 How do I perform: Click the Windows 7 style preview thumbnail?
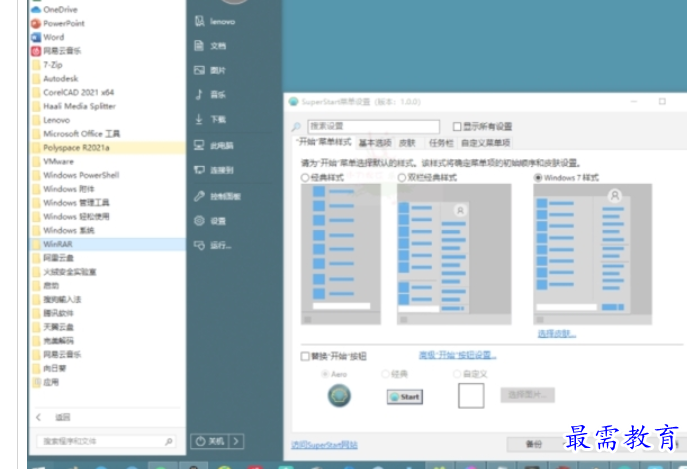pyautogui.click(x=592, y=254)
